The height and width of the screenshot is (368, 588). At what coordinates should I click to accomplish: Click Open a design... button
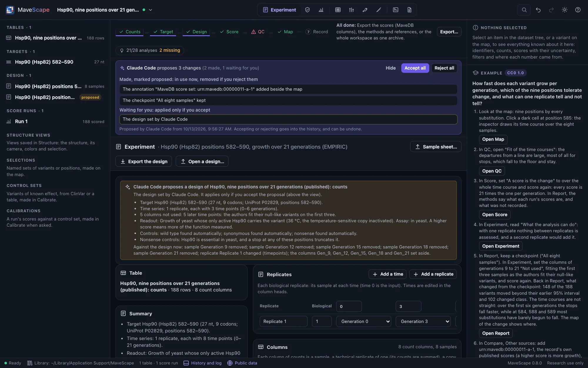pyautogui.click(x=202, y=161)
